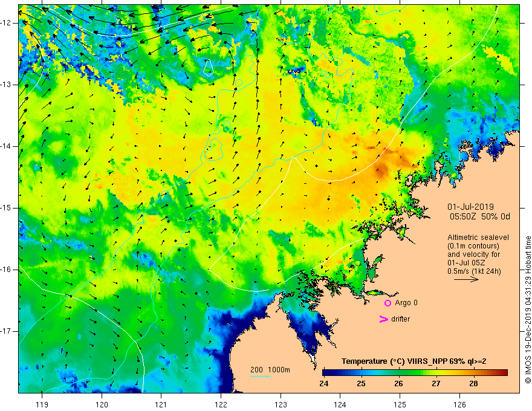Click the latitude label '-14'
The image size is (532, 411).
pos(7,146)
